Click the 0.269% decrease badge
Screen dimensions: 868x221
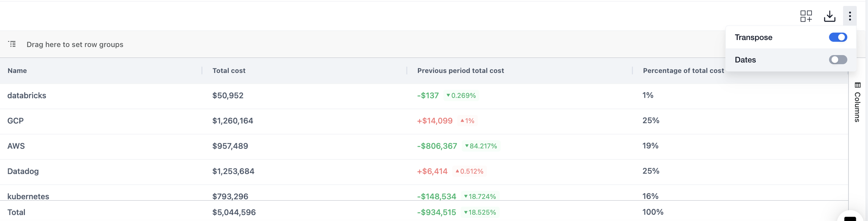(461, 95)
